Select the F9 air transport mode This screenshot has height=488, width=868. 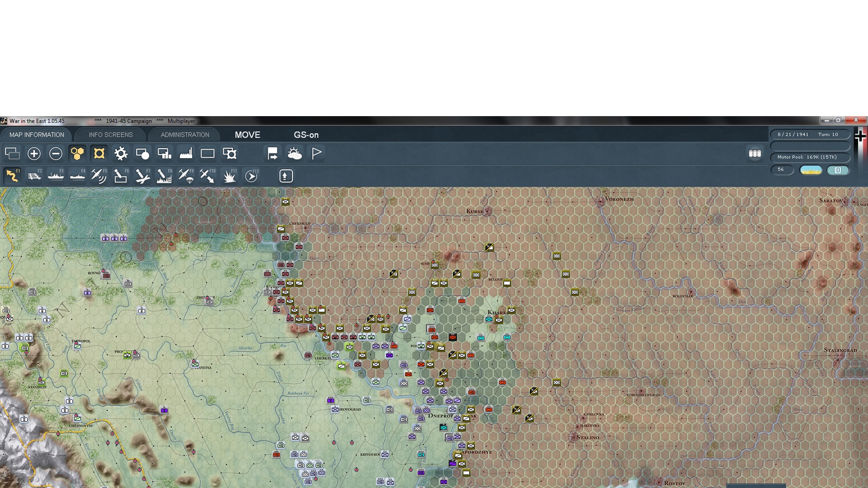[186, 176]
